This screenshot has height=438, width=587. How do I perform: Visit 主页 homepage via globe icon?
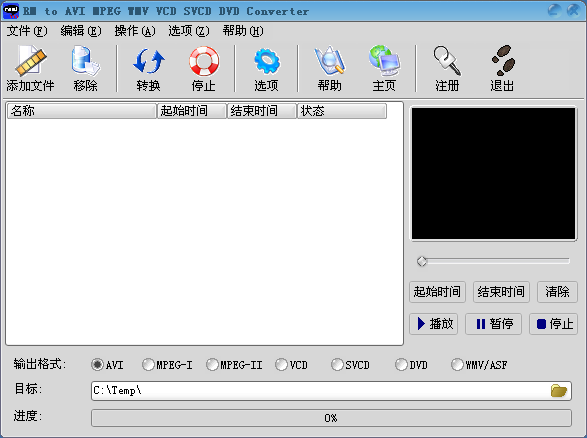[384, 60]
